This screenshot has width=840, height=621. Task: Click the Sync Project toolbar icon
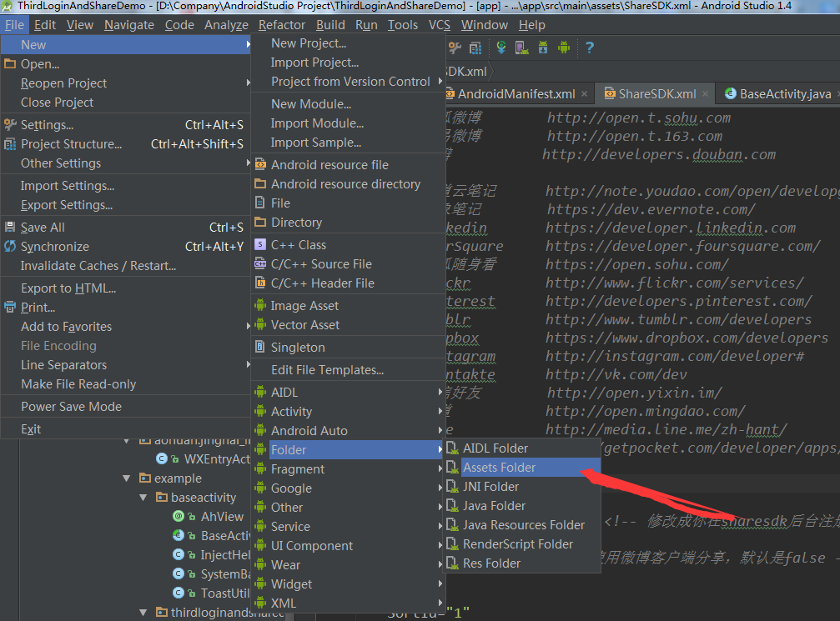[x=501, y=48]
